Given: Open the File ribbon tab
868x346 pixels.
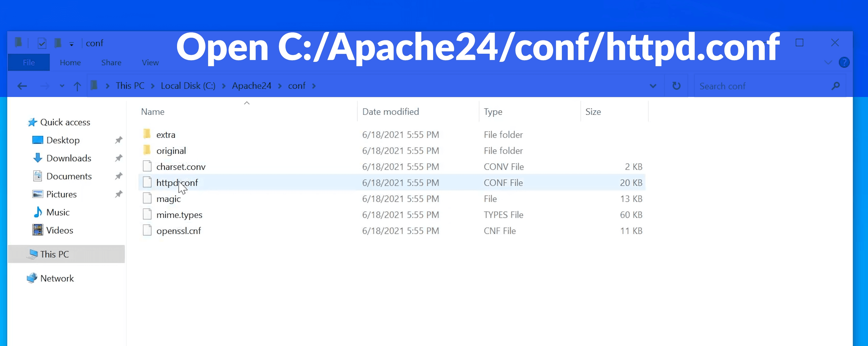Looking at the screenshot, I should 29,62.
